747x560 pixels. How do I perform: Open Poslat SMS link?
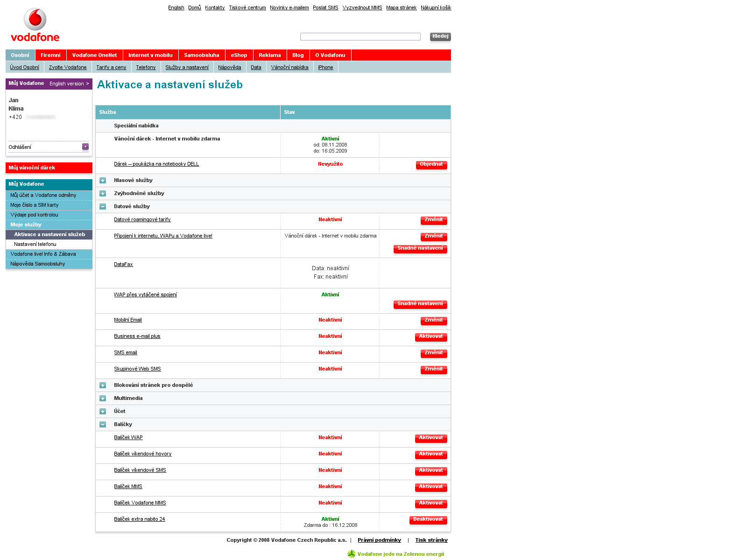click(x=325, y=7)
